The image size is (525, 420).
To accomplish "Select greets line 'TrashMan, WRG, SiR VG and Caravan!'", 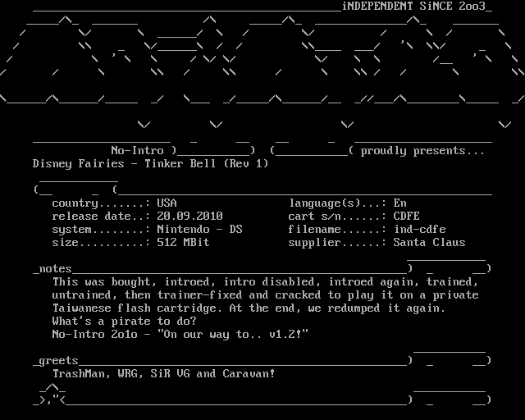I will point(164,374).
